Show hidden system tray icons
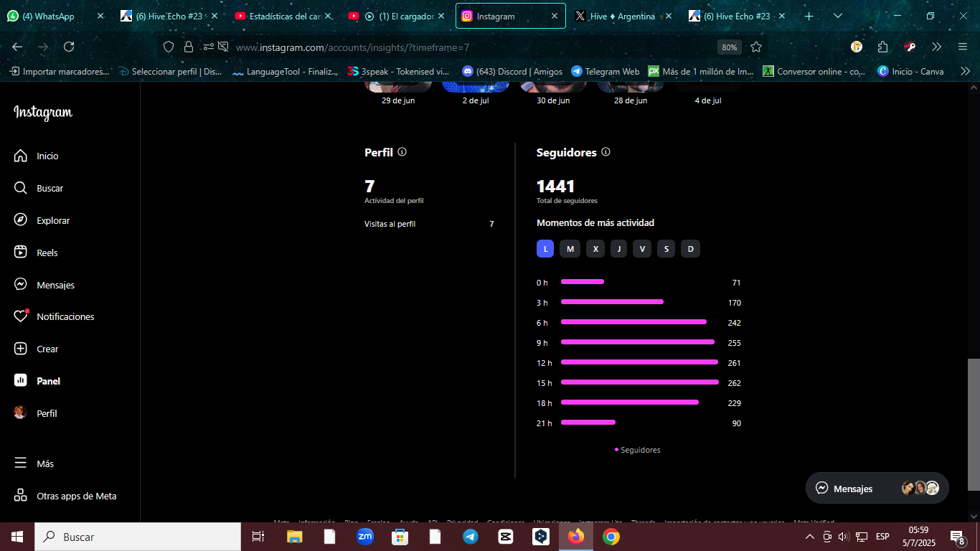 [809, 537]
